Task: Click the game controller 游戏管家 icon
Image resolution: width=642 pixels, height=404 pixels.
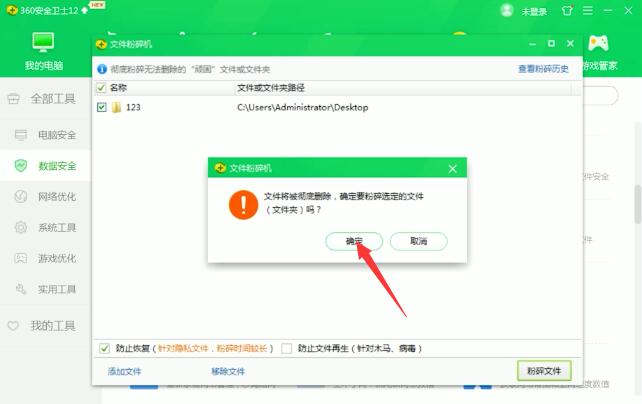Action: [x=598, y=43]
